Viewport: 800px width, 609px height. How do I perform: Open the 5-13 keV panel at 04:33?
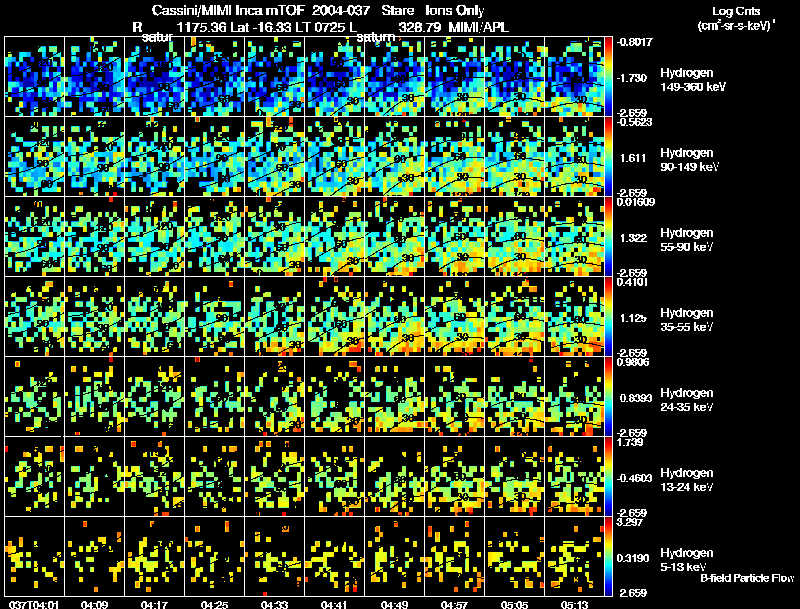click(274, 557)
